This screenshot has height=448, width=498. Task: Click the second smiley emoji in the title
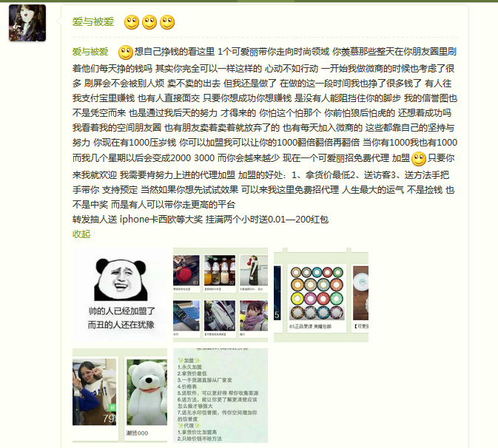click(x=149, y=22)
